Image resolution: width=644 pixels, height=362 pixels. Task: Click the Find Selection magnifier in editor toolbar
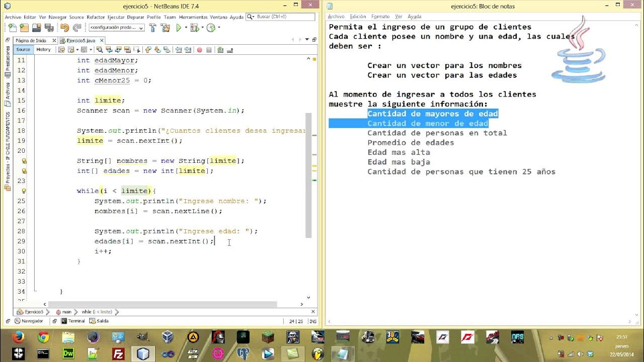[x=100, y=50]
